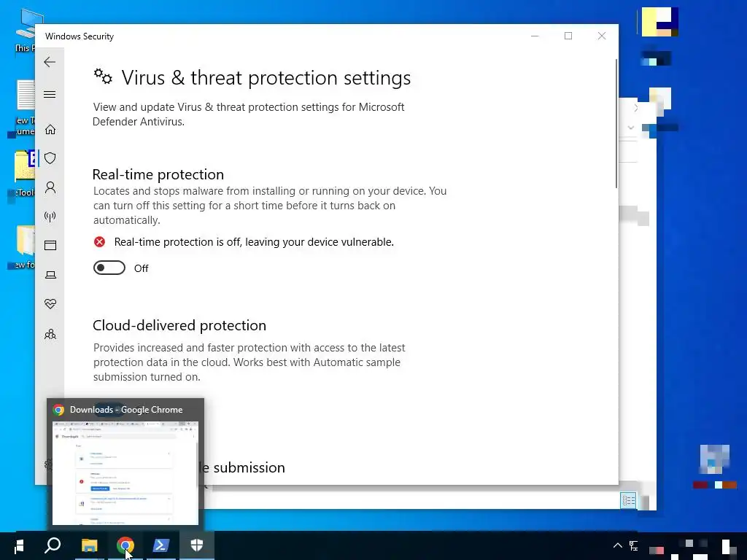Turn on the Real-time protection toggle
747x560 pixels.
[109, 268]
